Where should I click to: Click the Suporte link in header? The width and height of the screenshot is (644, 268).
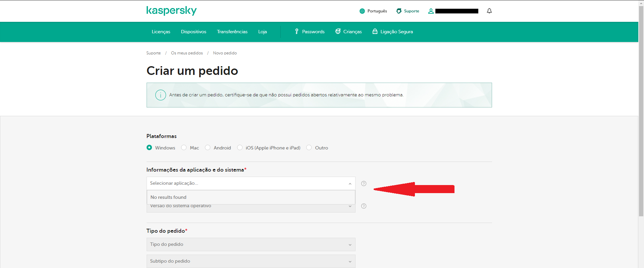412,11
